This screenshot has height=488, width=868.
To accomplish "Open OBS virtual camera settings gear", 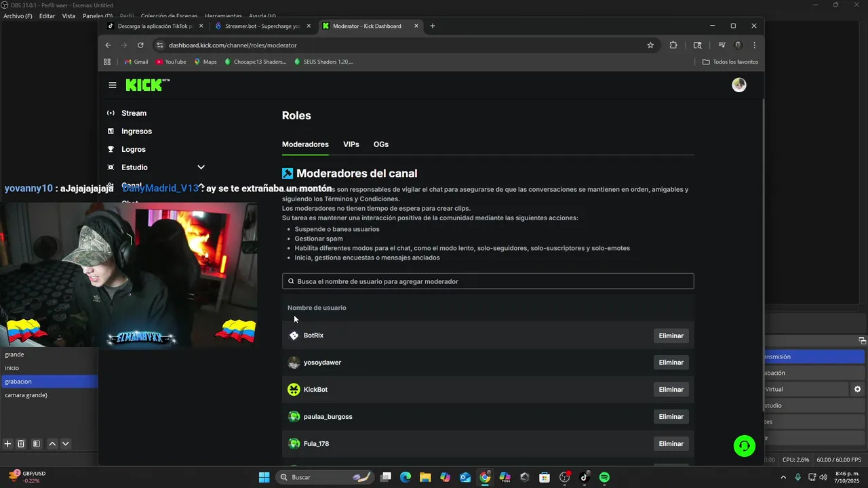I will pos(857,389).
